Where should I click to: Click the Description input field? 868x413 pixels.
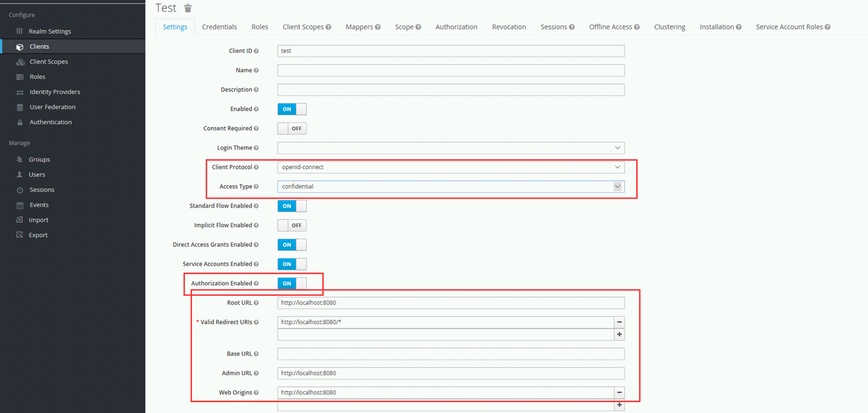coord(451,90)
